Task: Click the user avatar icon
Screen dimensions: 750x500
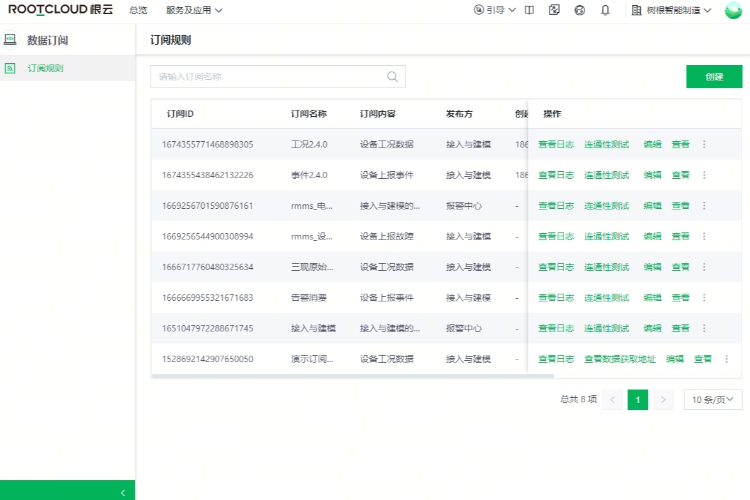Action: pos(733,10)
